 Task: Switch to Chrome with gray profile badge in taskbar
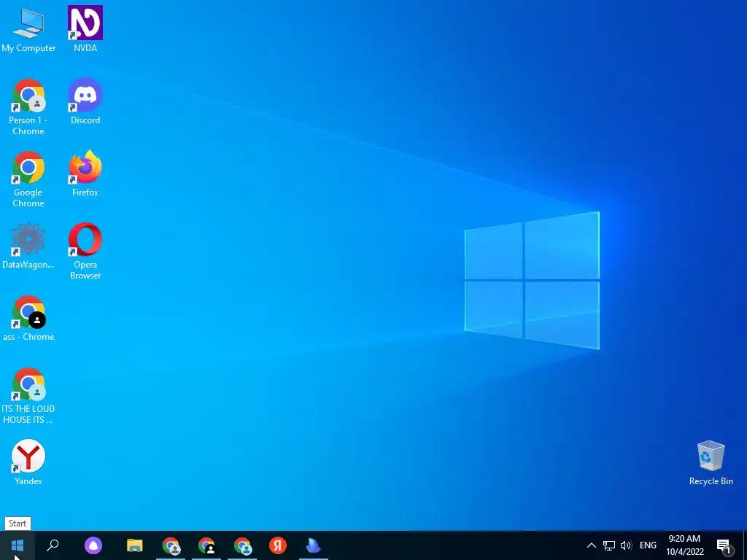pyautogui.click(x=171, y=545)
